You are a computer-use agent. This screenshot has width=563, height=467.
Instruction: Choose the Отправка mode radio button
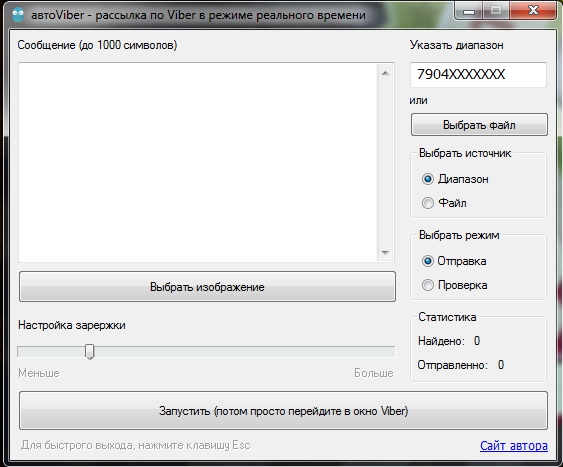point(428,261)
